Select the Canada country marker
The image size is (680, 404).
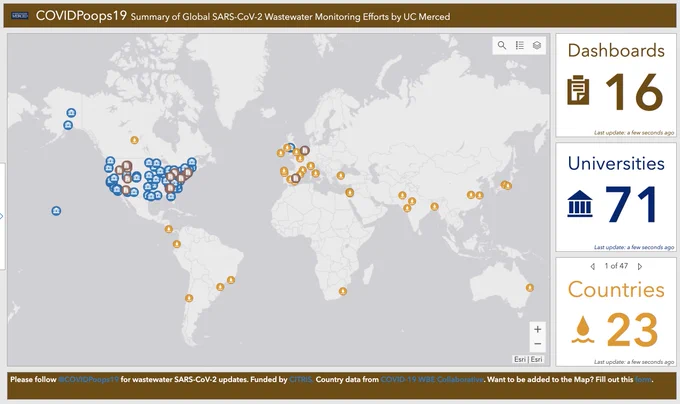[134, 140]
